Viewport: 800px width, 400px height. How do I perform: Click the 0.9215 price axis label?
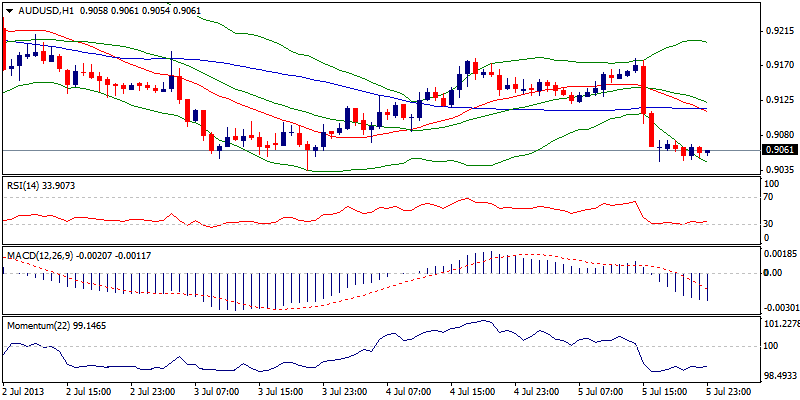(x=778, y=31)
